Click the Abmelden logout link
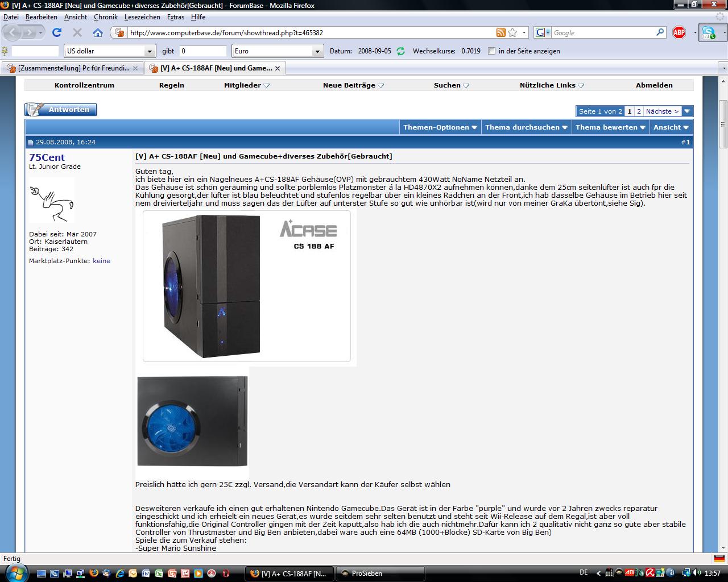This screenshot has height=582, width=728. (654, 85)
